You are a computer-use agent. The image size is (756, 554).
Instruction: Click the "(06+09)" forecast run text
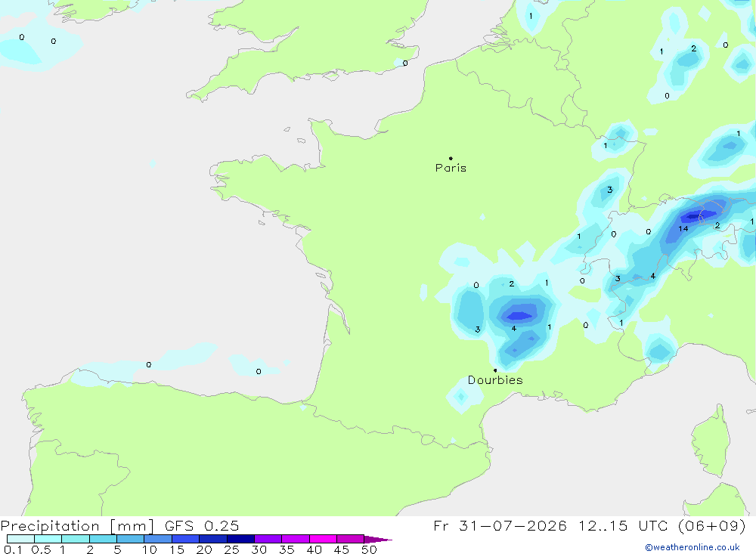(x=712, y=525)
